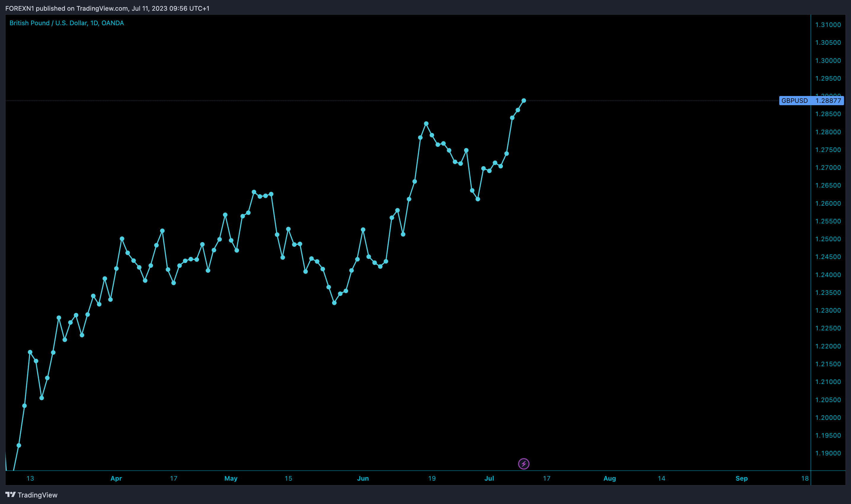Click the 14 date label on time axis
Screen dimensions: 851x504
tap(661, 478)
